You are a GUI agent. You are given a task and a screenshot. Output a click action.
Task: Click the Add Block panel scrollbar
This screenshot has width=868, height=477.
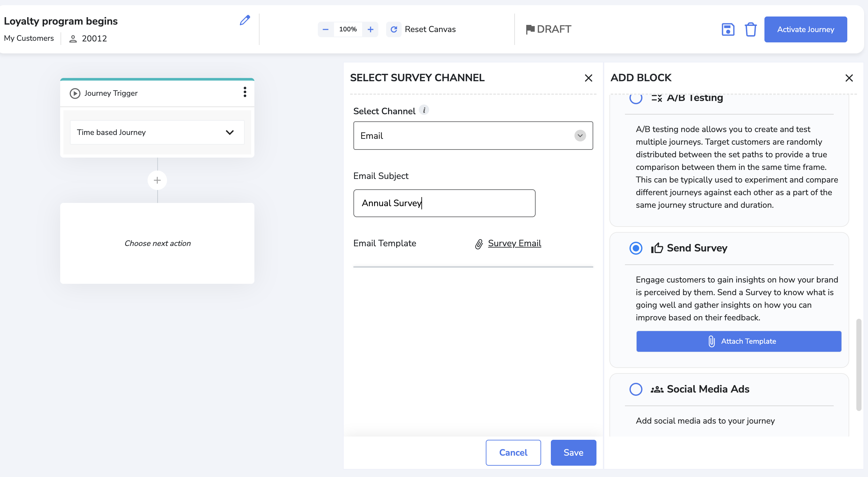point(859,365)
